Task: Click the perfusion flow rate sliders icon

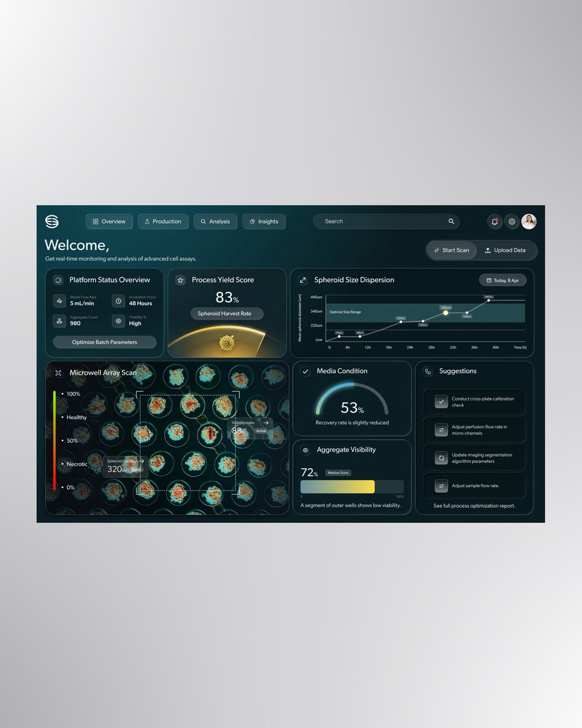Action: point(441,430)
